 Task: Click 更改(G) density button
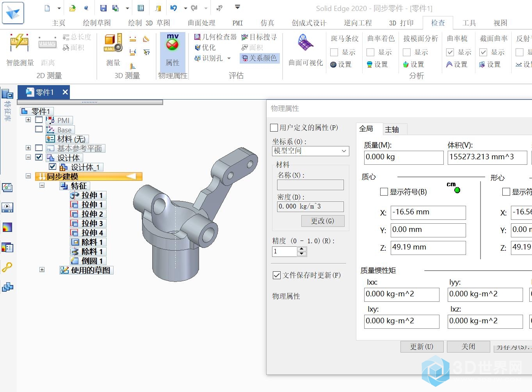coord(323,221)
